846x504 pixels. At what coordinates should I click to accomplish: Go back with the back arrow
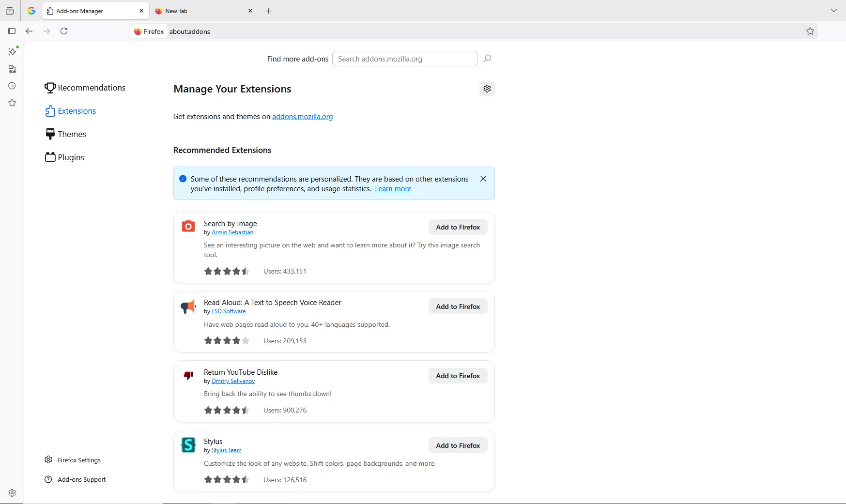(29, 31)
